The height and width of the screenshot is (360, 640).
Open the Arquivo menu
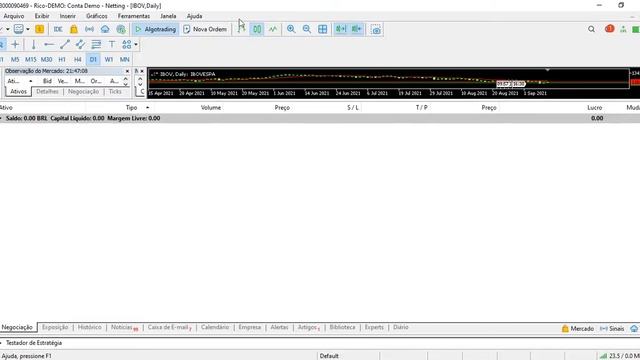13,16
